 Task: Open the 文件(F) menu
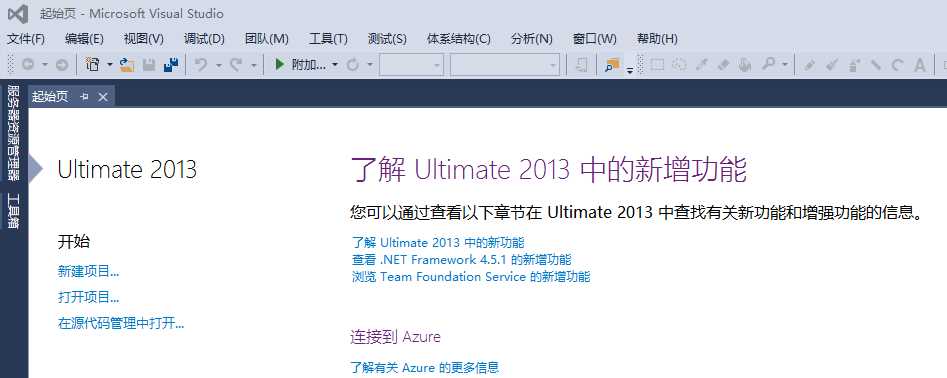click(25, 39)
